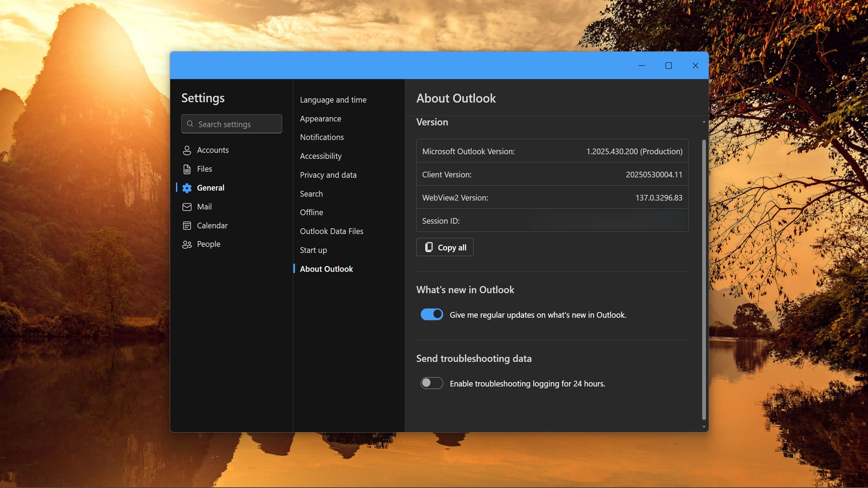Click the scrollbar down arrow
This screenshot has height=488, width=868.
(703, 427)
